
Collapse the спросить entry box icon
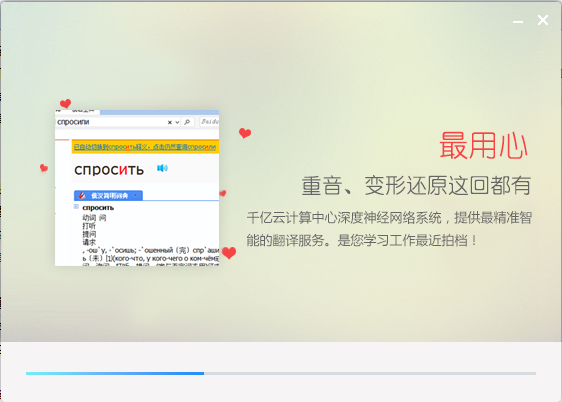[x=76, y=207]
